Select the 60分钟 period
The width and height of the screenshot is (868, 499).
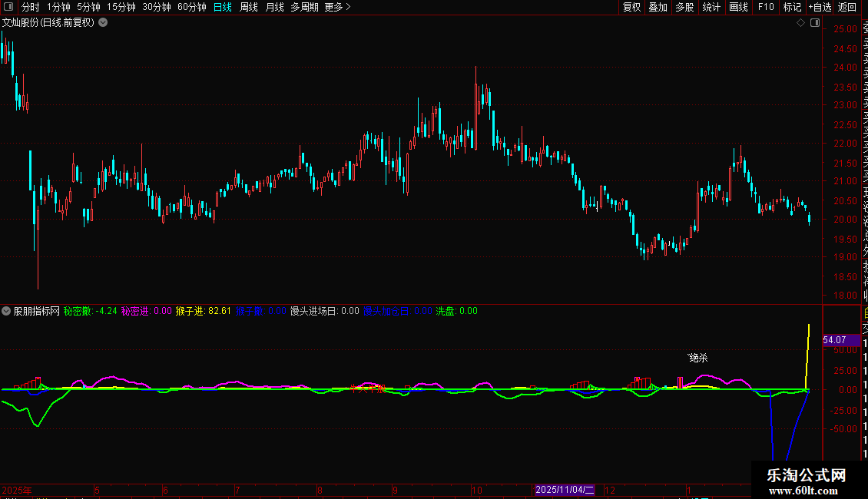(192, 7)
